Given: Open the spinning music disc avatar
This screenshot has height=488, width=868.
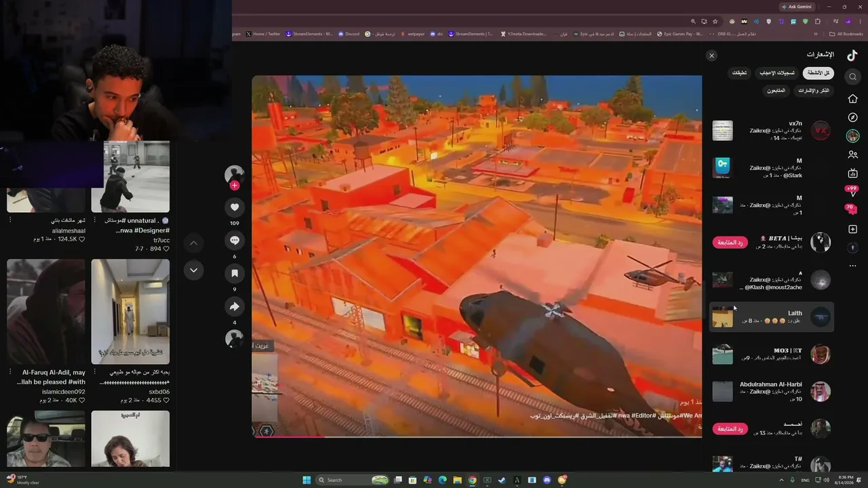Looking at the screenshot, I should [234, 338].
